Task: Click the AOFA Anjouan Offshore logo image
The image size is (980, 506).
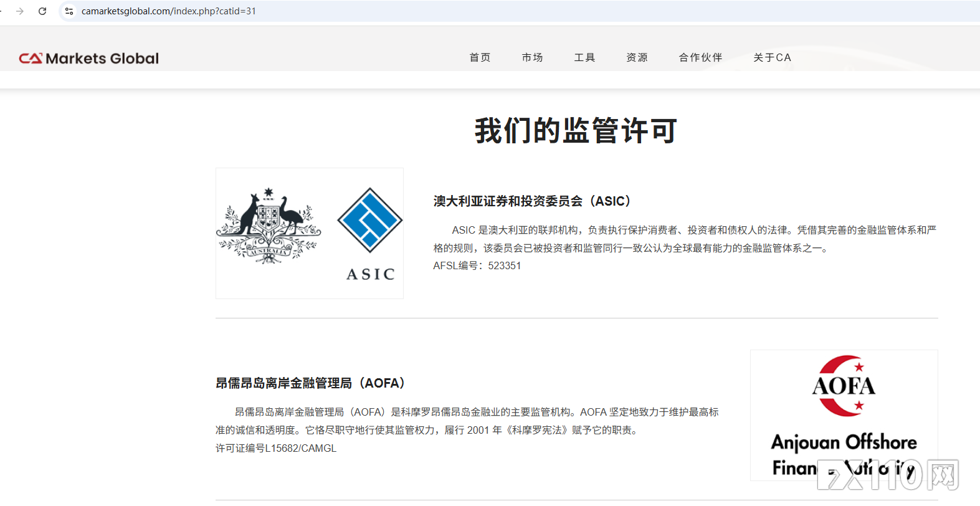Action: (x=844, y=415)
